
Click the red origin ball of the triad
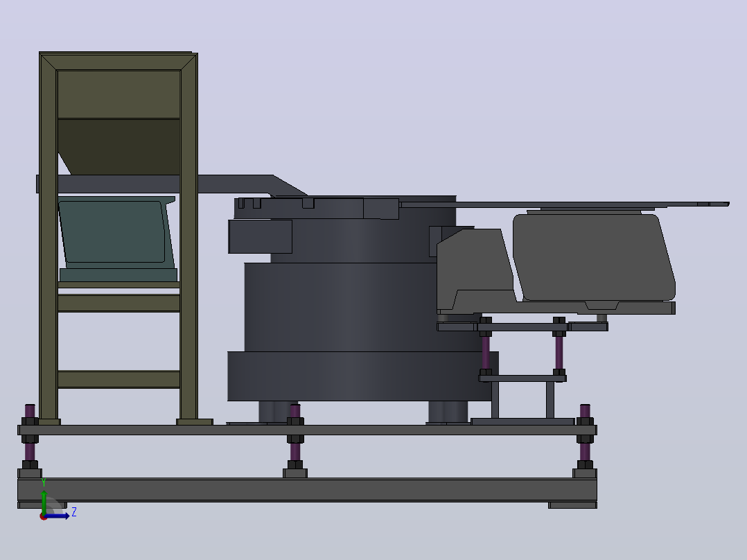coord(43,516)
